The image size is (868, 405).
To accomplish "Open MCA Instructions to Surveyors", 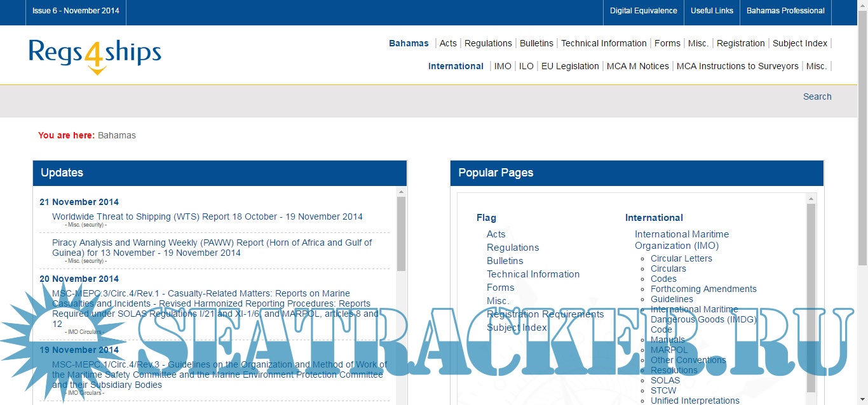I will click(x=737, y=66).
